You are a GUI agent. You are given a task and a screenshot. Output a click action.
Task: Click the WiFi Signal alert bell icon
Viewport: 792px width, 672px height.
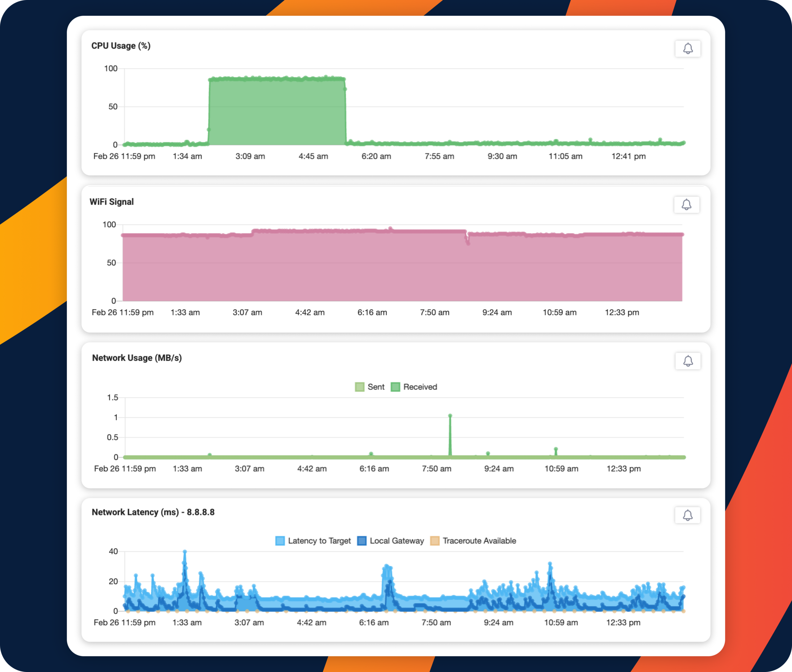(686, 205)
